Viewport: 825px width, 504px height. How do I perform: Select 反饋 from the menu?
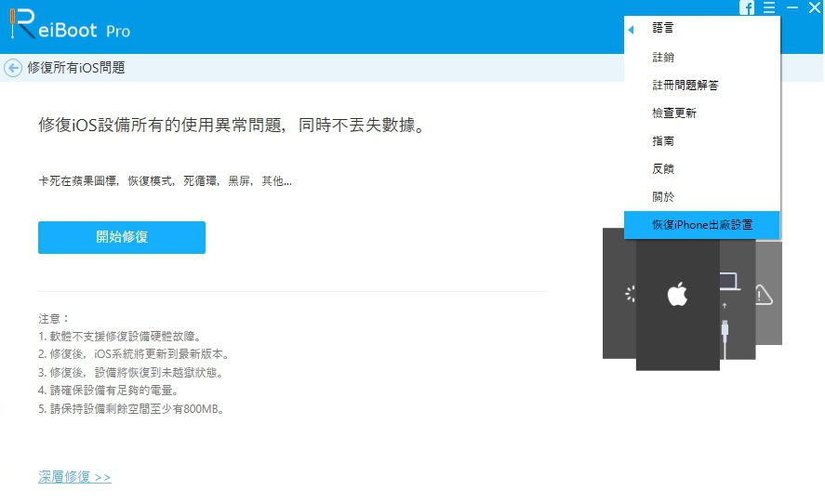pos(702,168)
